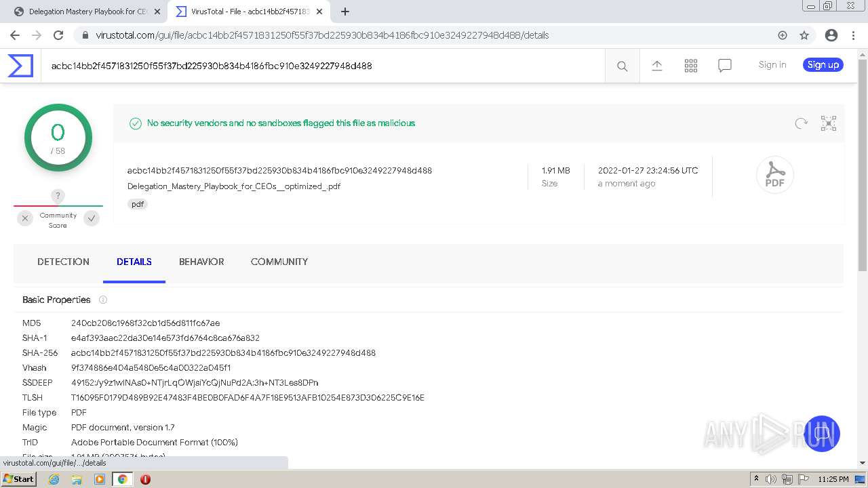Click the Magic value PDF document, version 1.7
This screenshot has height=488, width=868.
coord(123,428)
